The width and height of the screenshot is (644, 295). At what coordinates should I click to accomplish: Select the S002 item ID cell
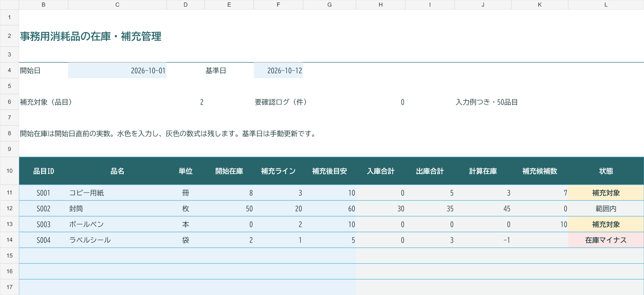point(44,208)
